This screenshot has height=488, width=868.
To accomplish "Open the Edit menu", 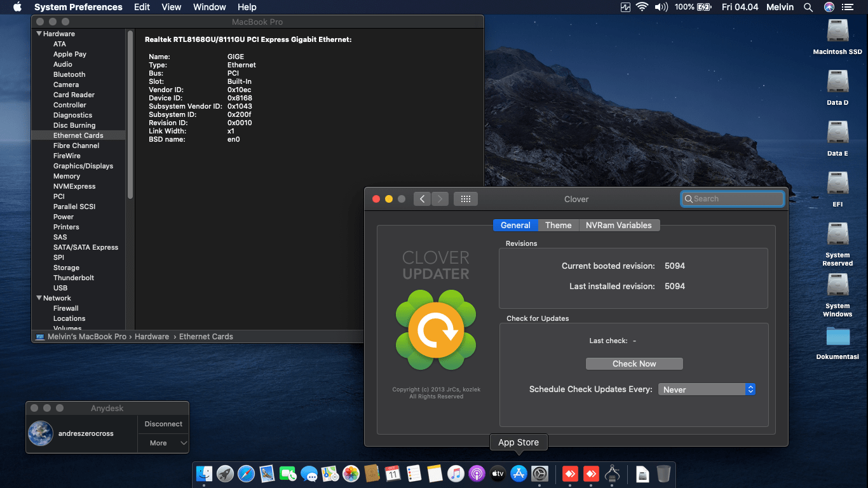I will [x=142, y=7].
